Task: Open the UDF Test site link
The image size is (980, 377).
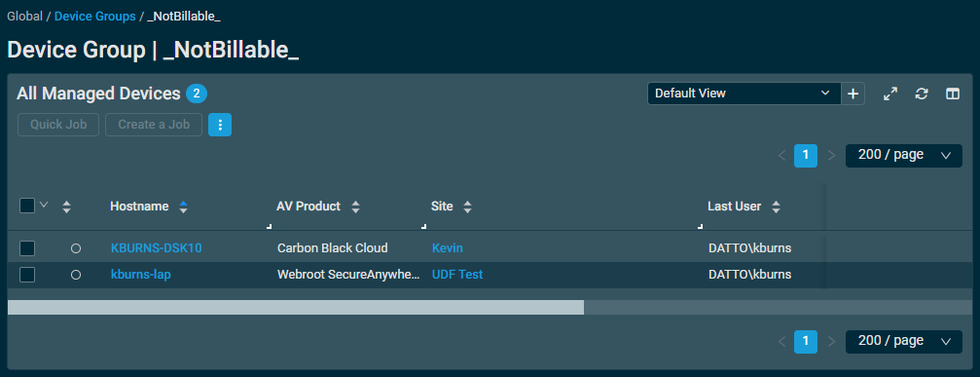Action: (x=456, y=275)
